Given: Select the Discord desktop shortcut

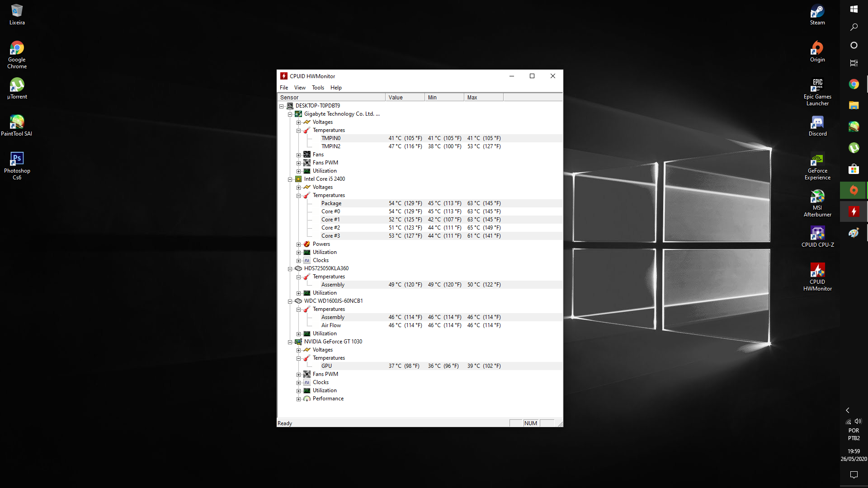Looking at the screenshot, I should coord(817,126).
